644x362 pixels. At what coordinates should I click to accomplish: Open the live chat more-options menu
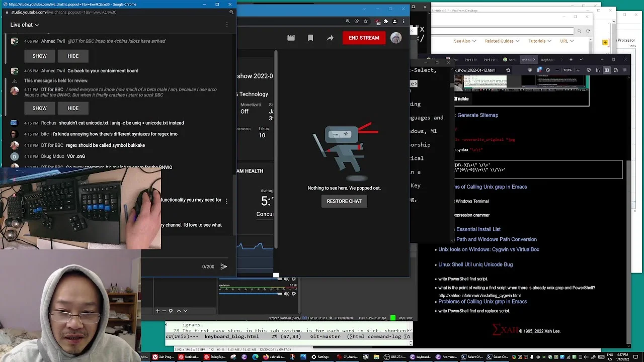227,25
